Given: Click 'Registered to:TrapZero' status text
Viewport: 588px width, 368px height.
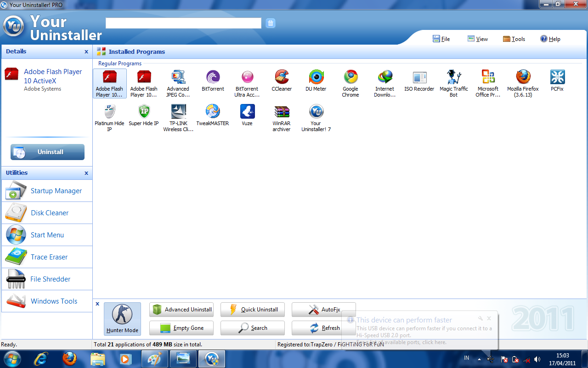Looking at the screenshot, I should coord(331,345).
